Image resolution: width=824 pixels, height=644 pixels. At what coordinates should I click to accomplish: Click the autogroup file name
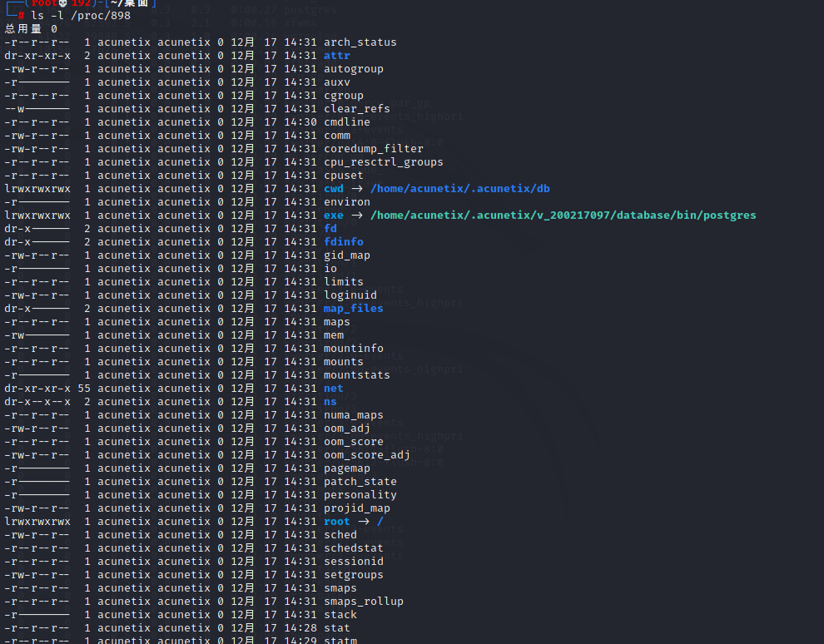point(353,69)
